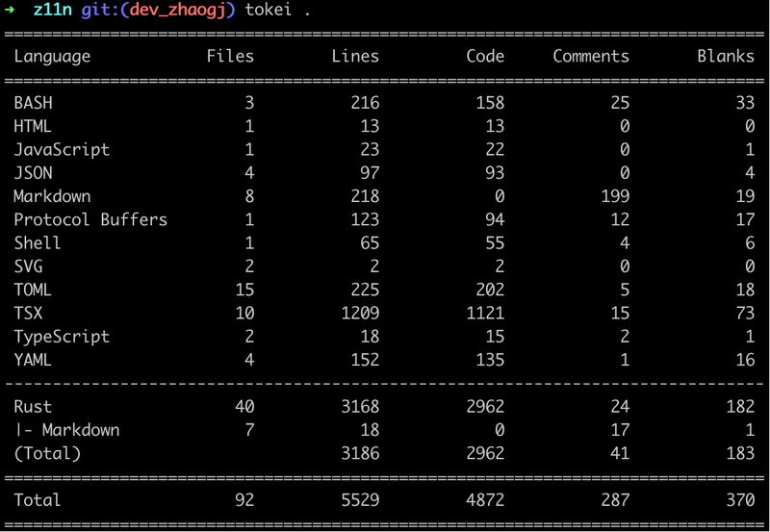Click the green prompt arrow
Image resolution: width=770 pixels, height=532 pixels.
[x=9, y=10]
